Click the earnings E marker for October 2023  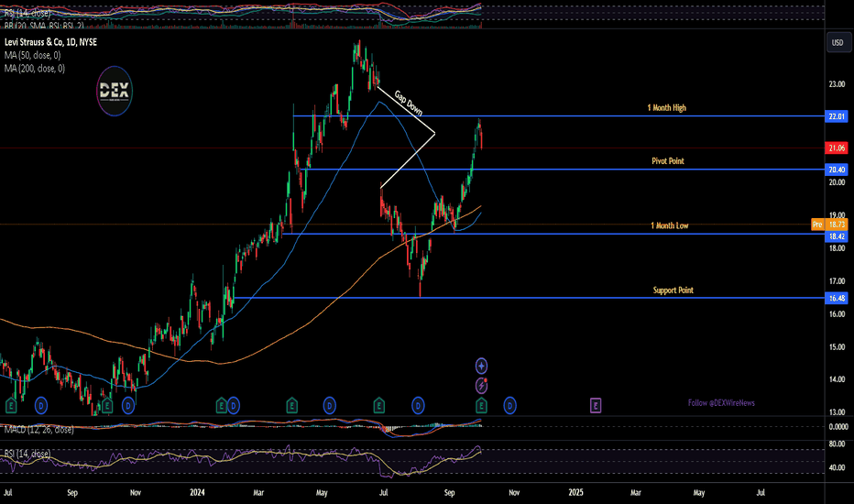click(106, 405)
